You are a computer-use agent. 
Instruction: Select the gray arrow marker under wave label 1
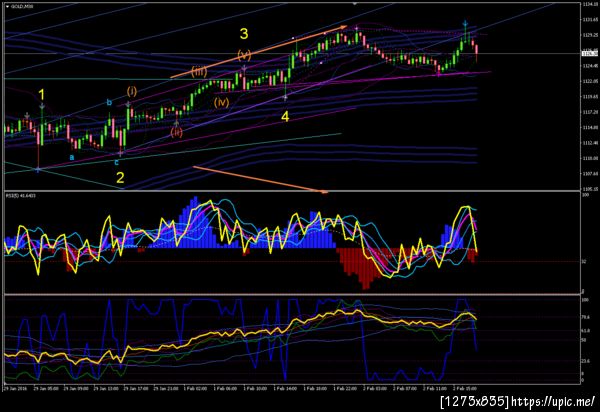click(x=42, y=106)
